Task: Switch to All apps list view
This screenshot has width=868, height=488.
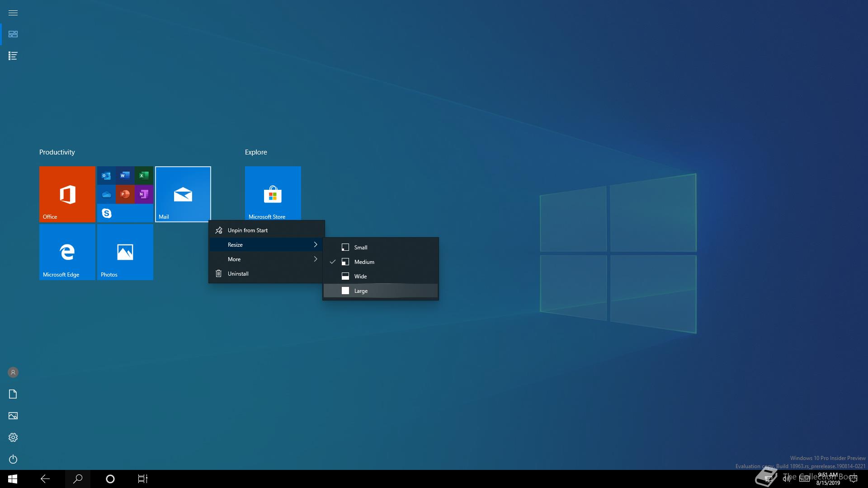Action: click(13, 56)
